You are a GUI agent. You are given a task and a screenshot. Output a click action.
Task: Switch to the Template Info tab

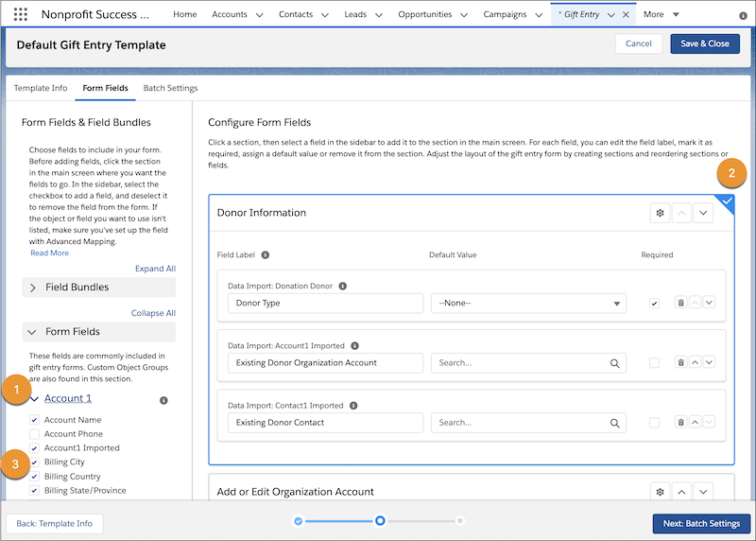pos(41,88)
